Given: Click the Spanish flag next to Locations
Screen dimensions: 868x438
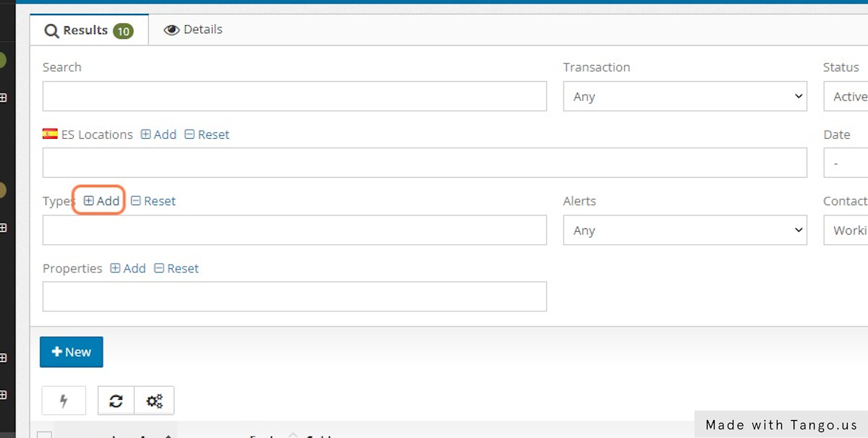Looking at the screenshot, I should [x=50, y=134].
